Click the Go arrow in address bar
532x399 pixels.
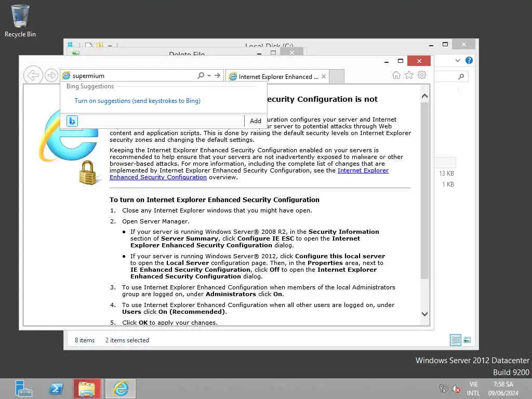tap(218, 75)
